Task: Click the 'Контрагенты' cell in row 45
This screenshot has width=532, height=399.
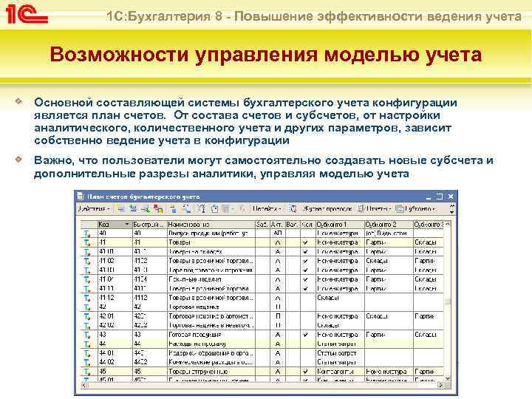Action: tap(340, 372)
